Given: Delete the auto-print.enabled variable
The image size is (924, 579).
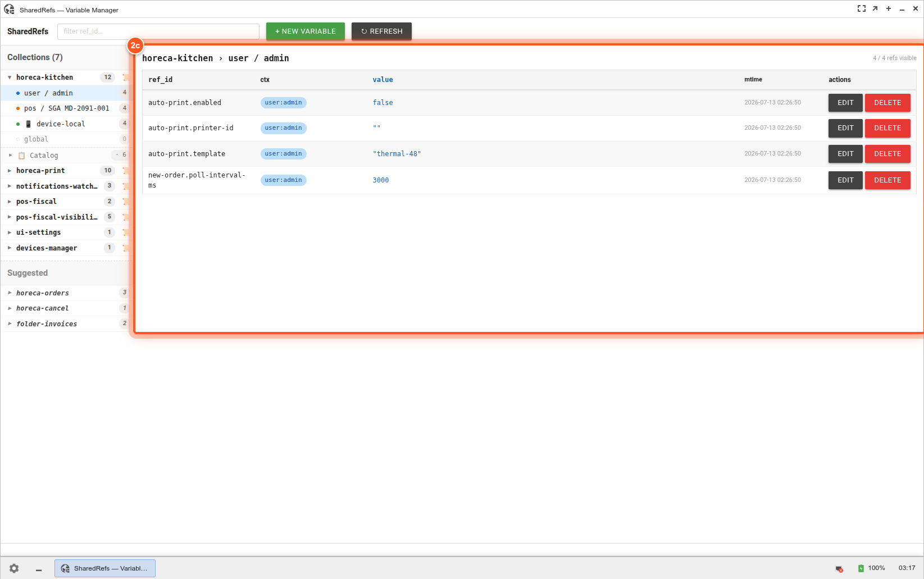Looking at the screenshot, I should click(887, 103).
